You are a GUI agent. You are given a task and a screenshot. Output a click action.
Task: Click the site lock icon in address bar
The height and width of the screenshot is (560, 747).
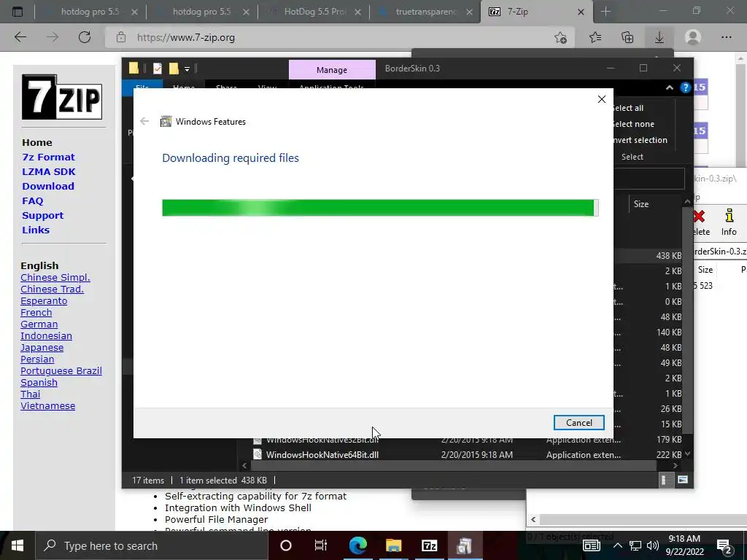[121, 37]
